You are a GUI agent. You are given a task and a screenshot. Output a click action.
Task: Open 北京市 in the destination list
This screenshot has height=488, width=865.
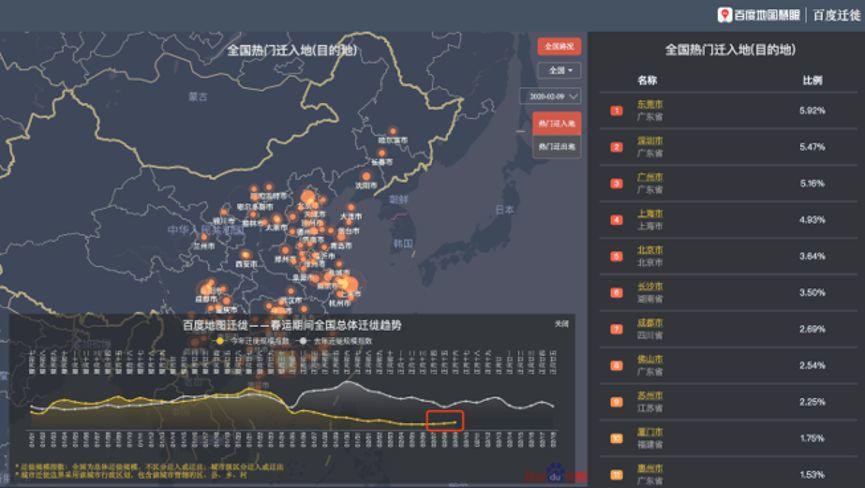tap(650, 250)
